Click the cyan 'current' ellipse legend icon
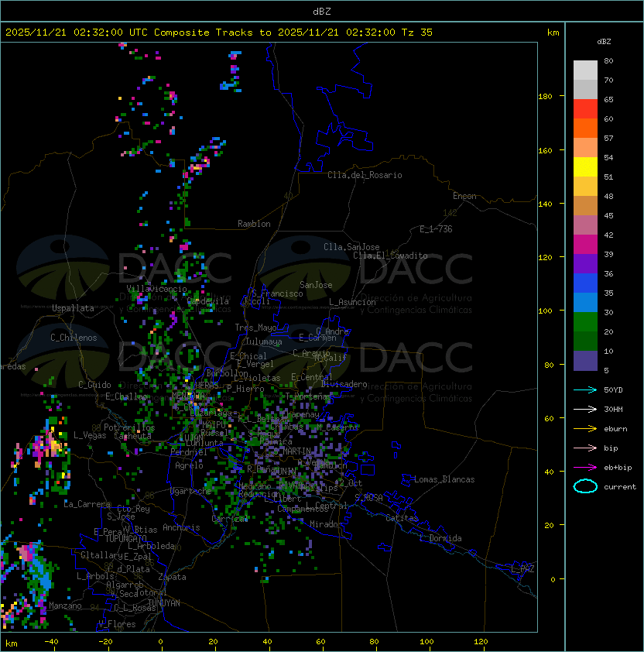The height and width of the screenshot is (652, 644). point(585,486)
